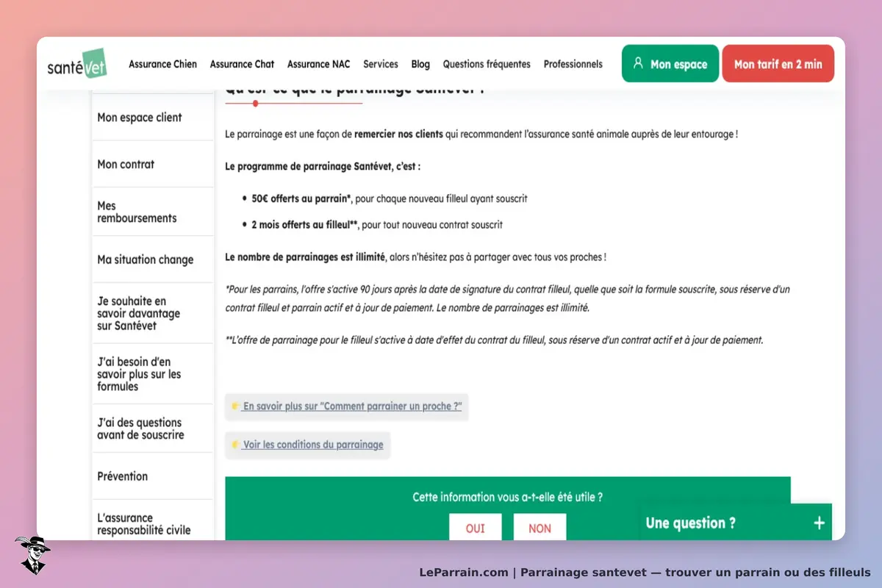The image size is (882, 588).
Task: Answer NON to the usefulness question
Action: (539, 528)
